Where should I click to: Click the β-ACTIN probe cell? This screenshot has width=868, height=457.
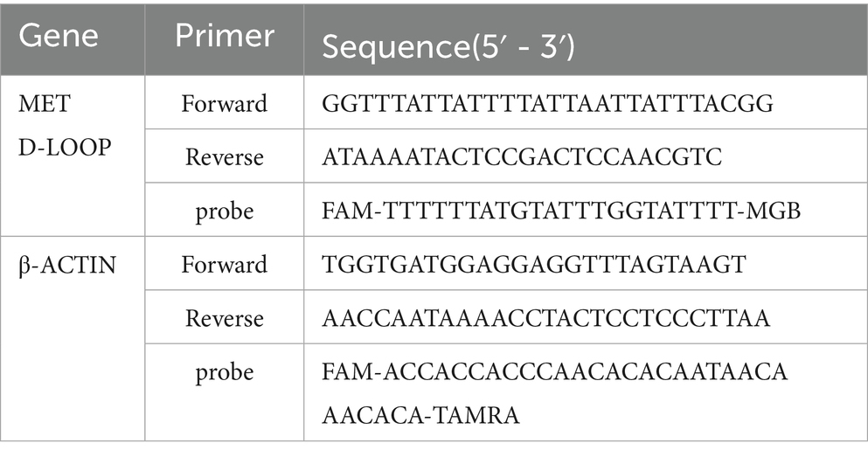coord(224,372)
